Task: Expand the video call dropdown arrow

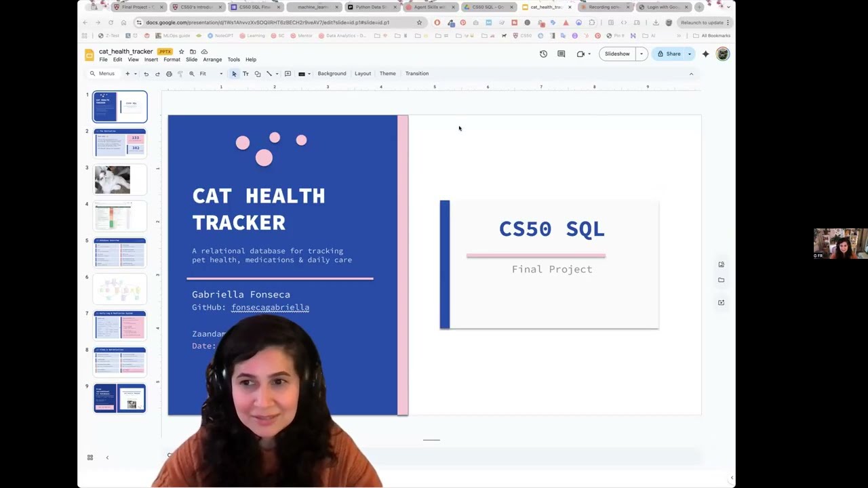Action: [589, 54]
